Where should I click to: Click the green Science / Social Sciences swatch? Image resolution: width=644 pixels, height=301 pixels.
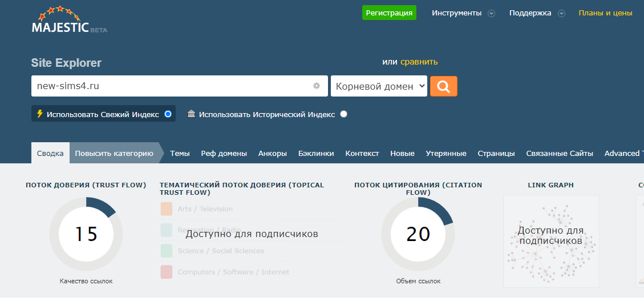pos(167,251)
